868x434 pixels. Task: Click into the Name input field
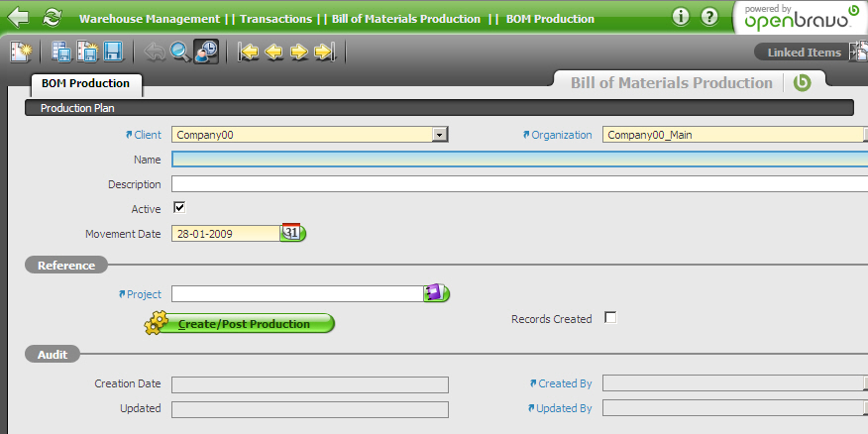520,160
